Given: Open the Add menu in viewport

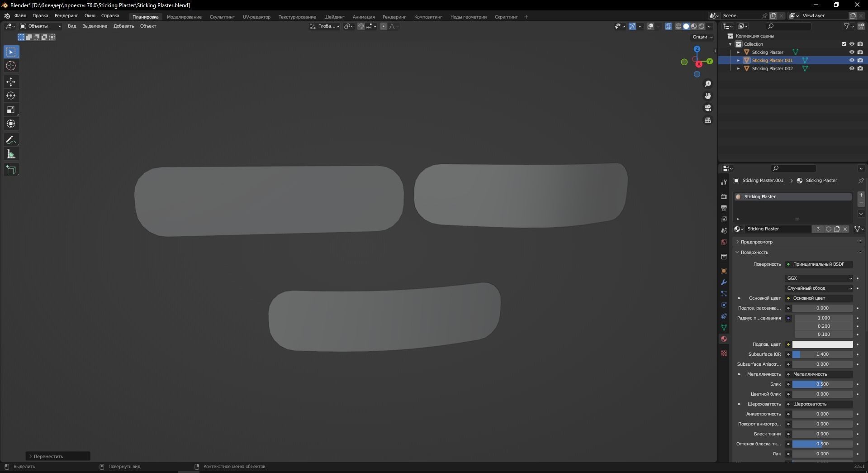Looking at the screenshot, I should pyautogui.click(x=123, y=26).
